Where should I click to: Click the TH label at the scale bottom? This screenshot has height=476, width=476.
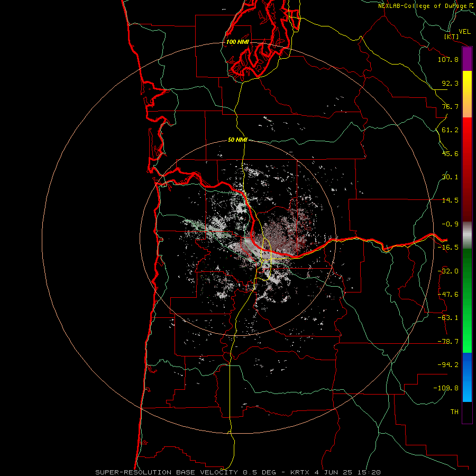click(x=454, y=412)
